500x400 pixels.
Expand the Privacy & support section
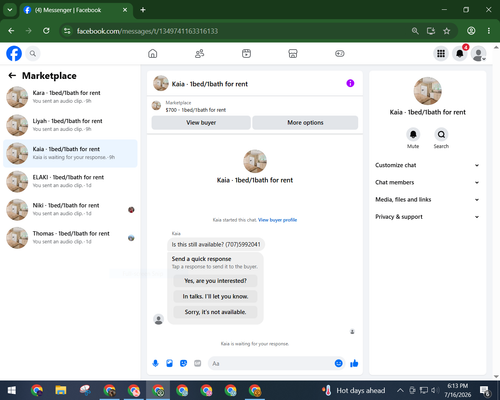click(427, 217)
